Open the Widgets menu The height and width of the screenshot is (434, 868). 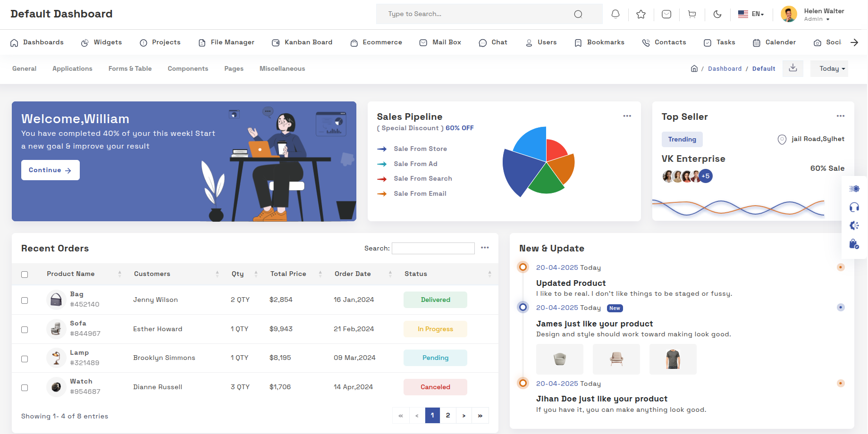tap(101, 42)
